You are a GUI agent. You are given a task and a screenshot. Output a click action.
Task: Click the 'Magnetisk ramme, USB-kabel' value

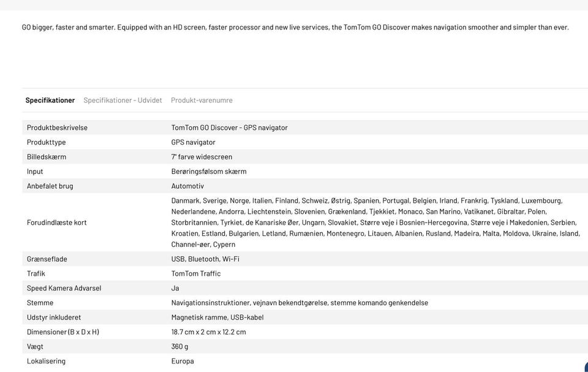[217, 317]
